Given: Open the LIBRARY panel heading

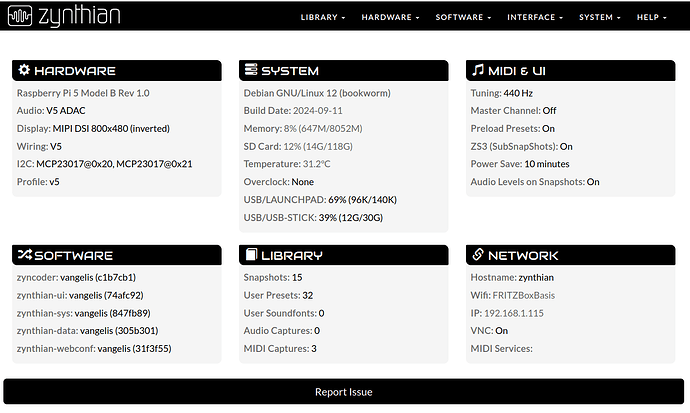Looking at the screenshot, I should click(292, 256).
